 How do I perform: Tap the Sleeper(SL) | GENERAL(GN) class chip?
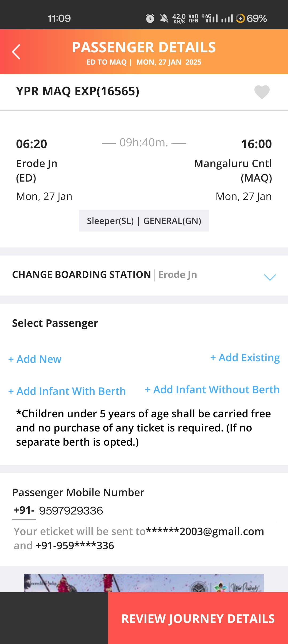click(144, 221)
